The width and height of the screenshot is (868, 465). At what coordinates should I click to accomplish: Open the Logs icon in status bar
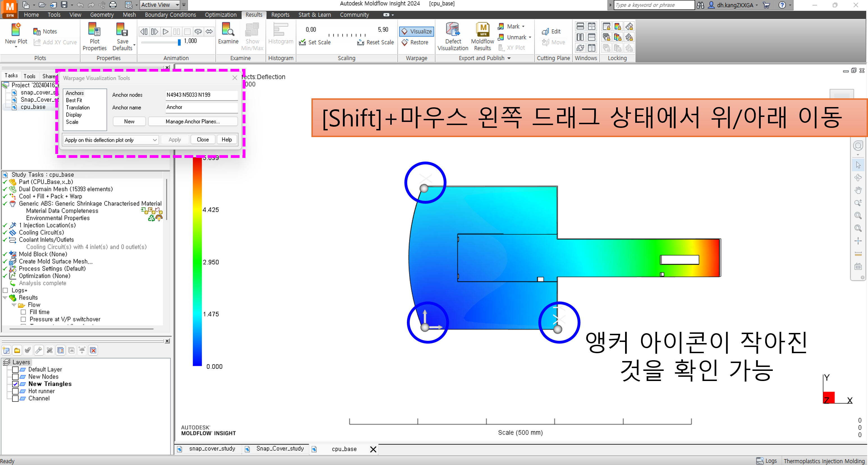(x=760, y=461)
